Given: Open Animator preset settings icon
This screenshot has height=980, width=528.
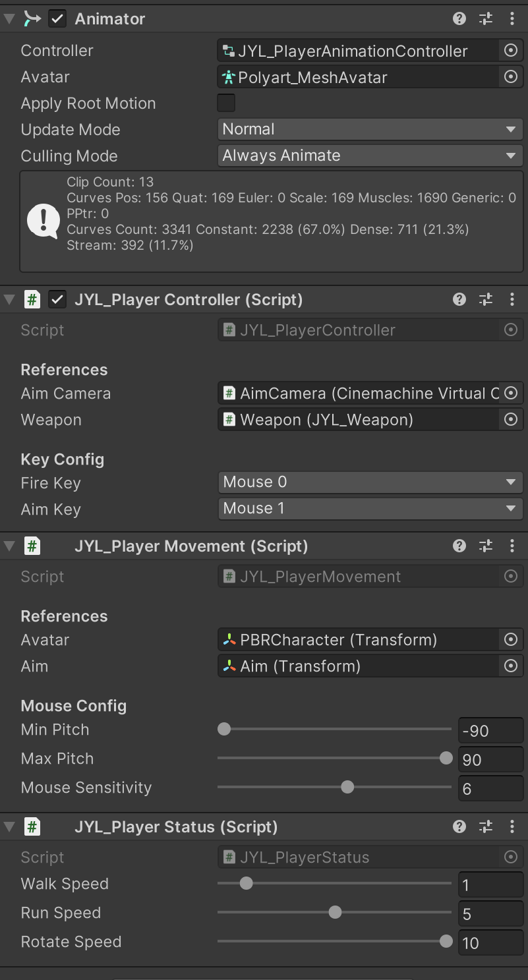Looking at the screenshot, I should point(486,19).
